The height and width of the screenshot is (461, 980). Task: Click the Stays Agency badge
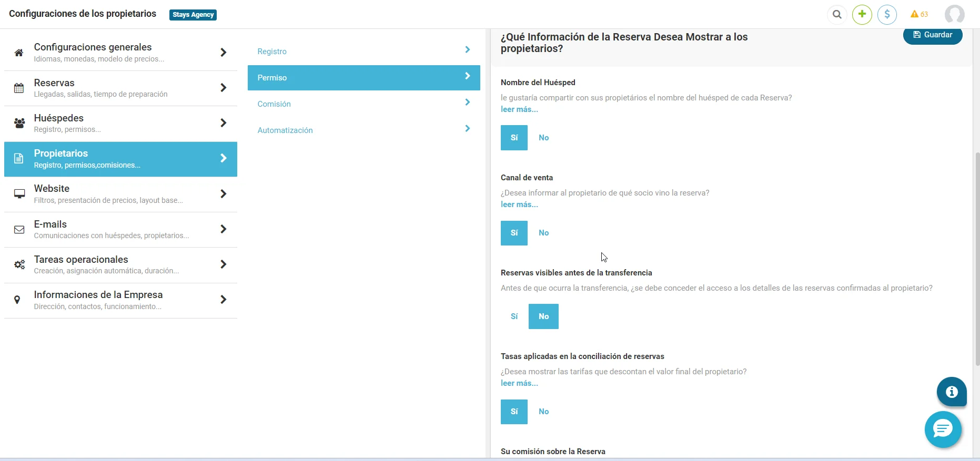[193, 15]
